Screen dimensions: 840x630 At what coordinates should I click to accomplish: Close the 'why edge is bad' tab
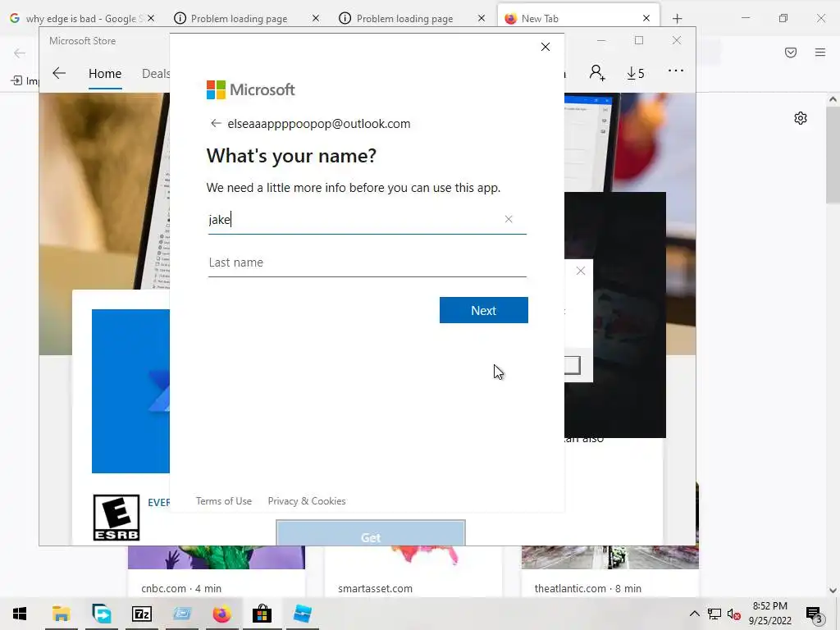[x=151, y=19]
